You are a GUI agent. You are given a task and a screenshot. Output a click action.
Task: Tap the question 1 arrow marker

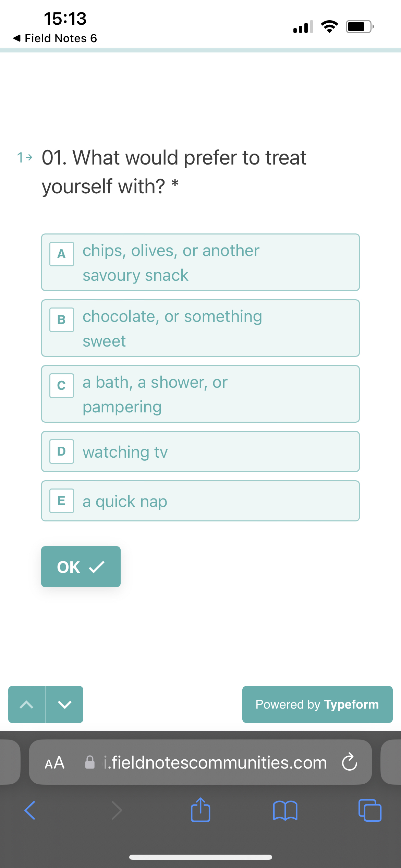[24, 157]
